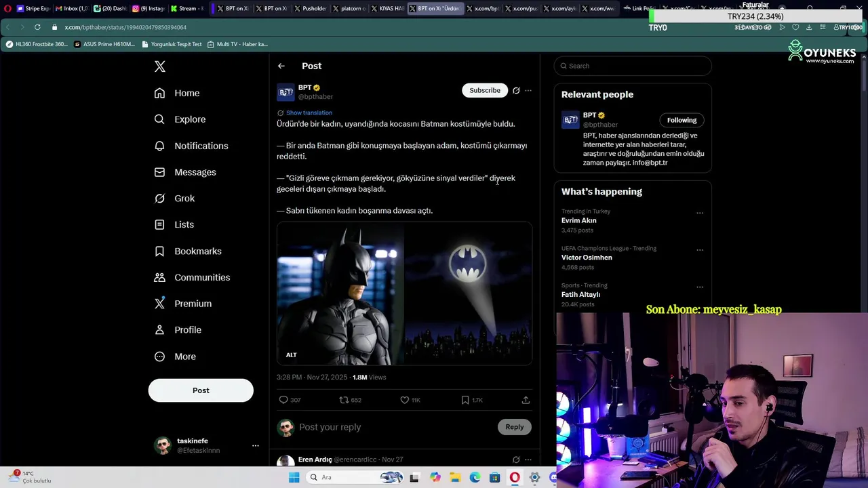Viewport: 868px width, 488px height.
Task: Open Eren Ardıç reply options
Action: (528, 460)
